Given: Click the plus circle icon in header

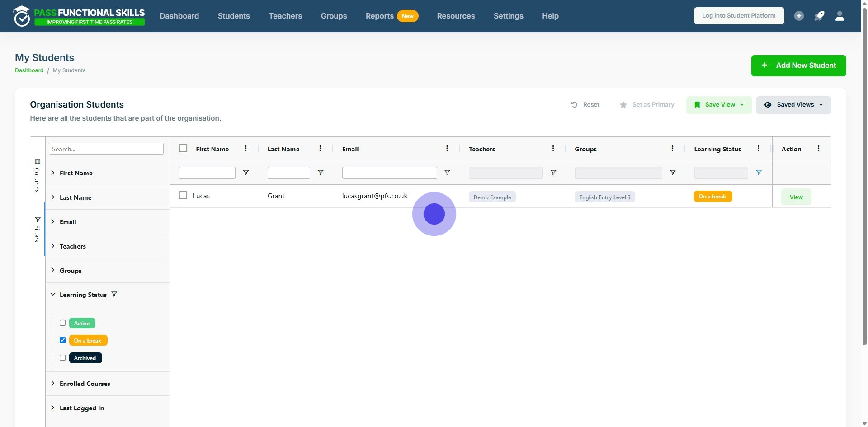Looking at the screenshot, I should click(x=799, y=16).
